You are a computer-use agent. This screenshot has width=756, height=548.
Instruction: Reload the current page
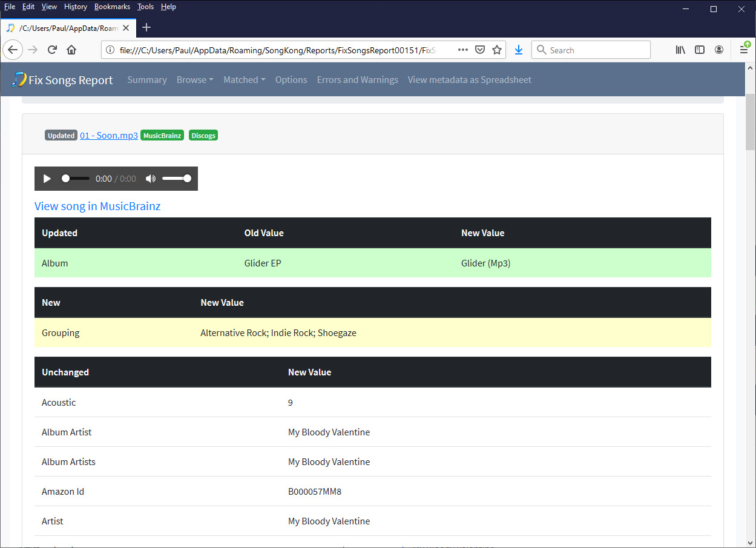click(x=52, y=50)
